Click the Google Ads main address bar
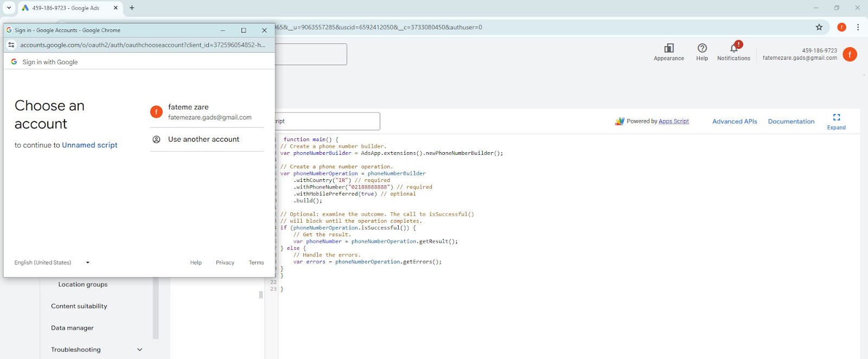868x359 pixels. 542,27
